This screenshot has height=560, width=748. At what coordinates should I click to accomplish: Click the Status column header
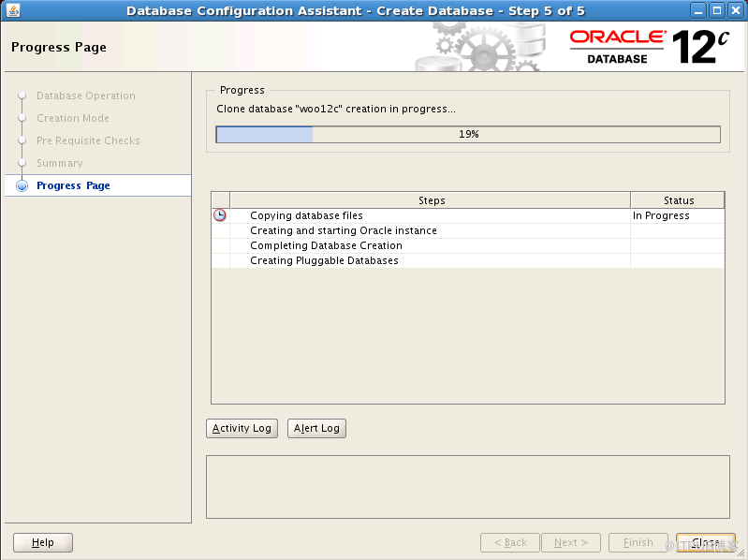678,200
